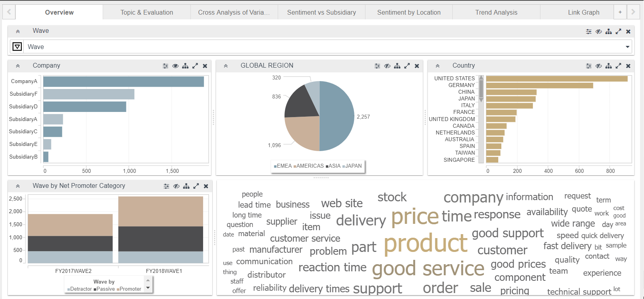Screen dimensions: 644x299
Task: Collapse the Company panel chevron
Action: (18, 66)
